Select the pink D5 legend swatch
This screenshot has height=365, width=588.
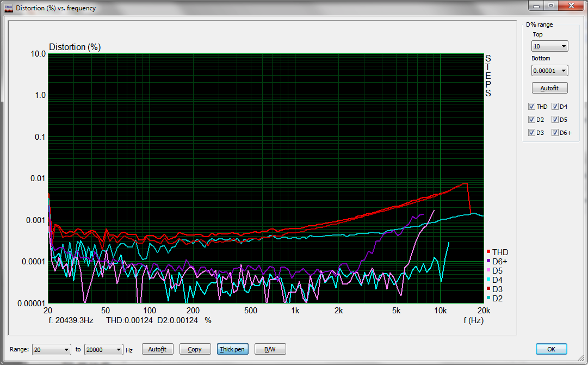[488, 271]
